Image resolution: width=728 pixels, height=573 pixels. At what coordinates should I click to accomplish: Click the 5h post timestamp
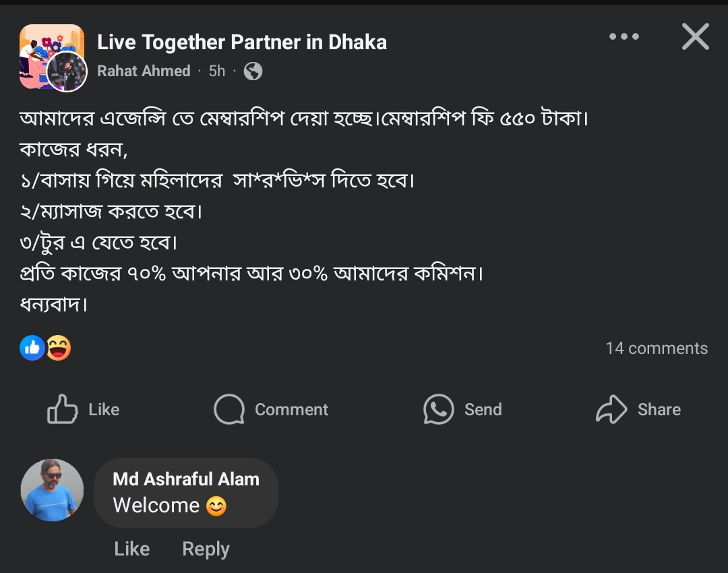click(x=217, y=71)
